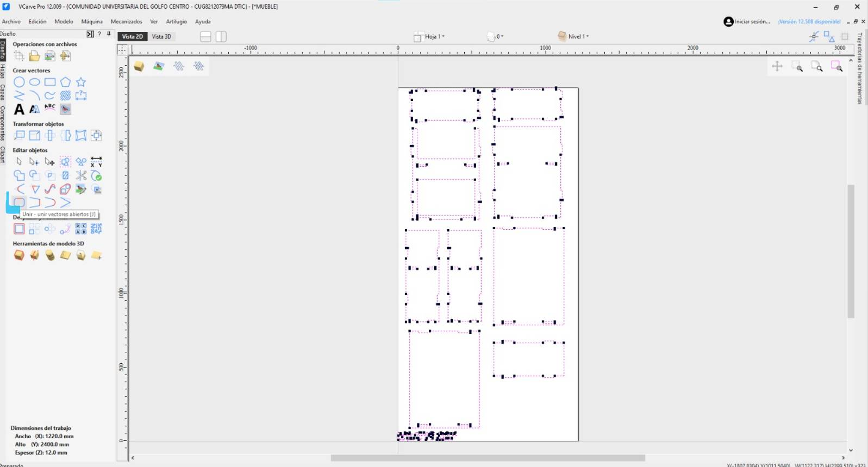This screenshot has height=467, width=868.
Task: Click the join open vectors icon
Action: pos(19,202)
